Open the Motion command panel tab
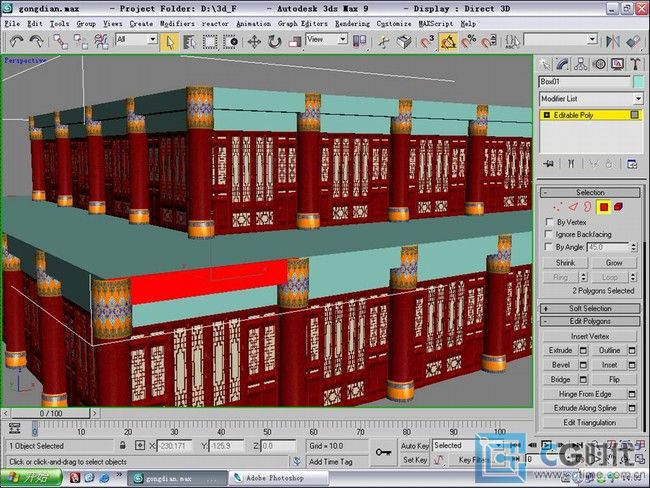This screenshot has height=488, width=650. [x=599, y=64]
